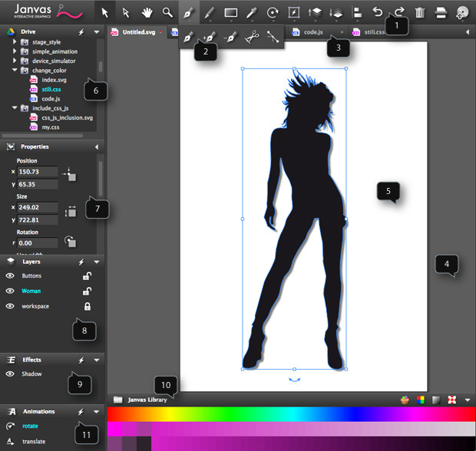Click the Undo arrow

pyautogui.click(x=377, y=12)
